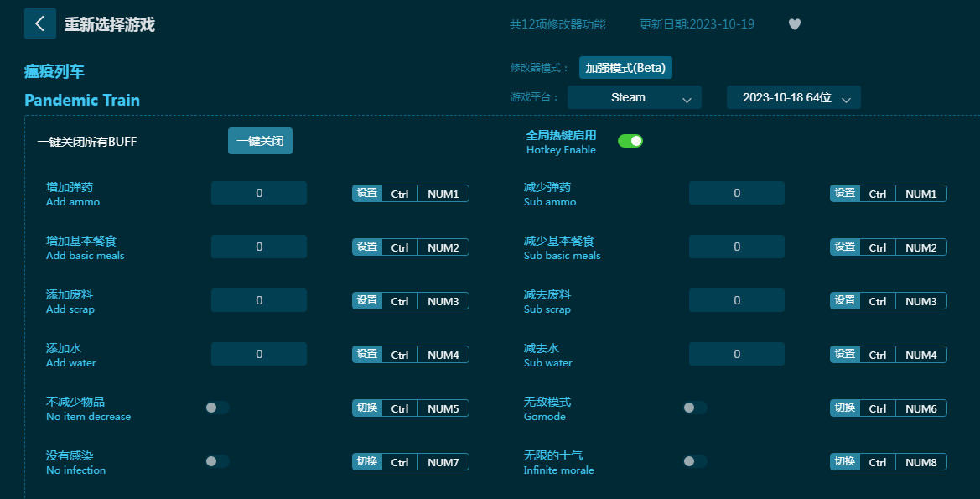This screenshot has width=980, height=499.
Task: Click the Ctrl key for Add water
Action: tap(400, 355)
